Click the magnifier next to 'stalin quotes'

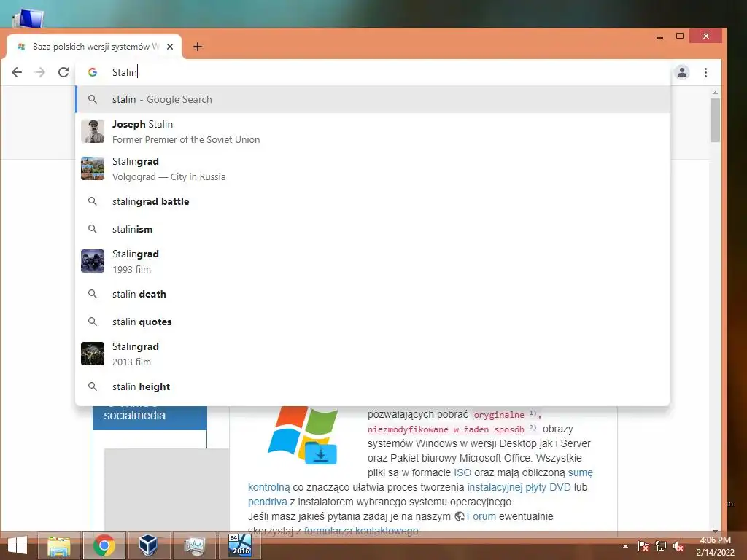(x=93, y=322)
